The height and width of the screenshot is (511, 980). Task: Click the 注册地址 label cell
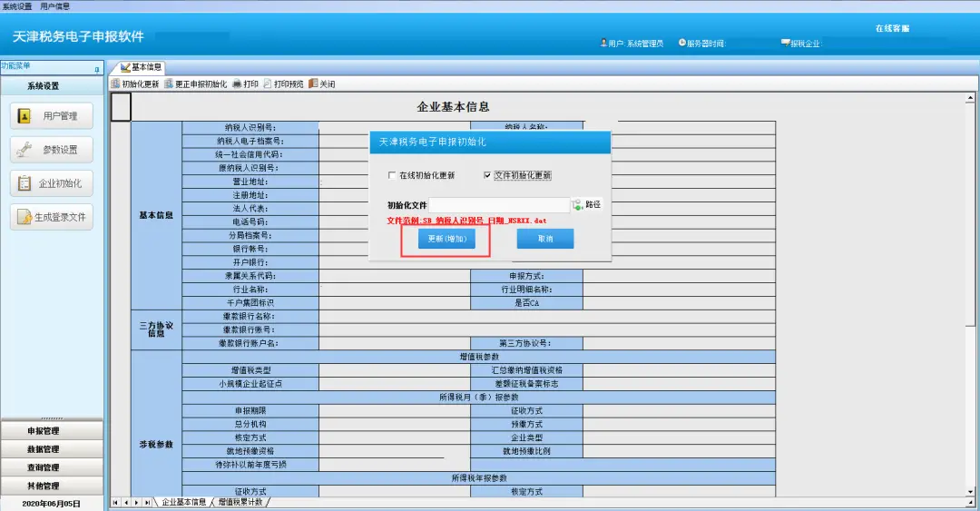tap(250, 195)
